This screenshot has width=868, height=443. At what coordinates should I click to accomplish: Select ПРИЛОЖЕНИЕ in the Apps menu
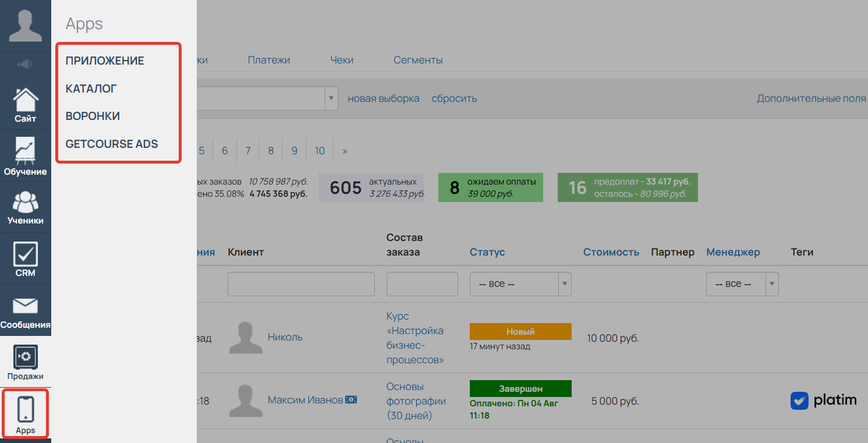[105, 61]
